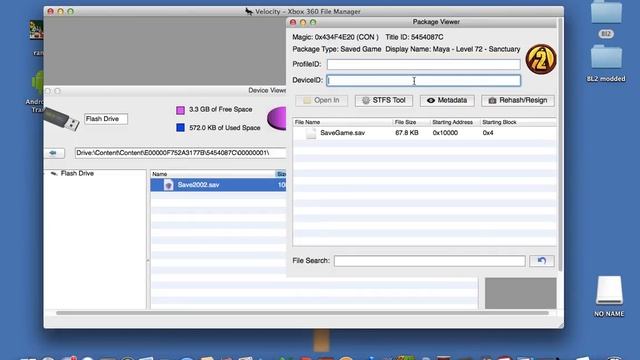Select Save2002.sav in Device Viewer
Screen dimensions: 640x360
click(218, 185)
